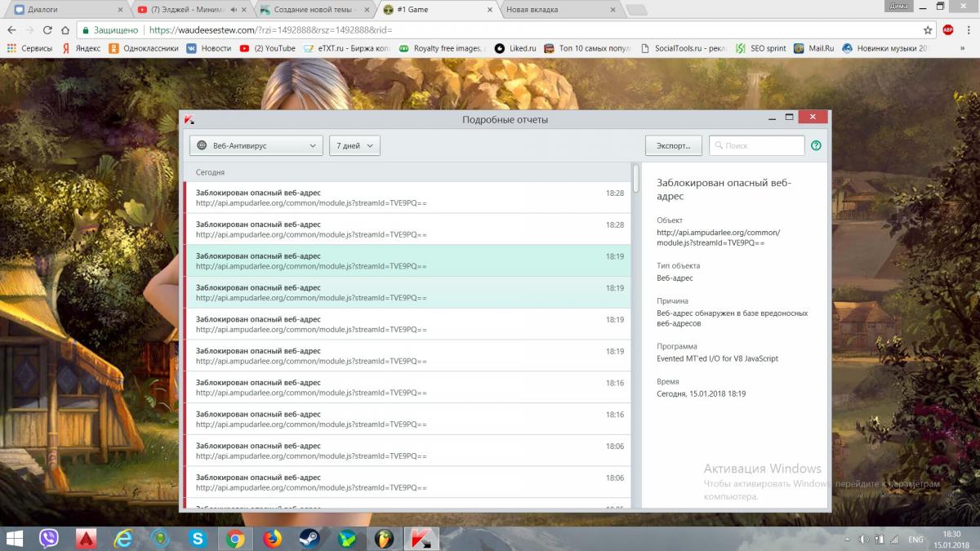
Task: Switch to Google Chrome in taskbar
Action: pyautogui.click(x=235, y=539)
